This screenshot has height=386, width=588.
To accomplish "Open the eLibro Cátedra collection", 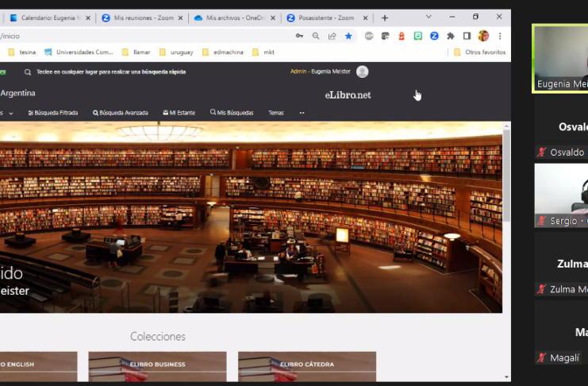I will click(307, 366).
